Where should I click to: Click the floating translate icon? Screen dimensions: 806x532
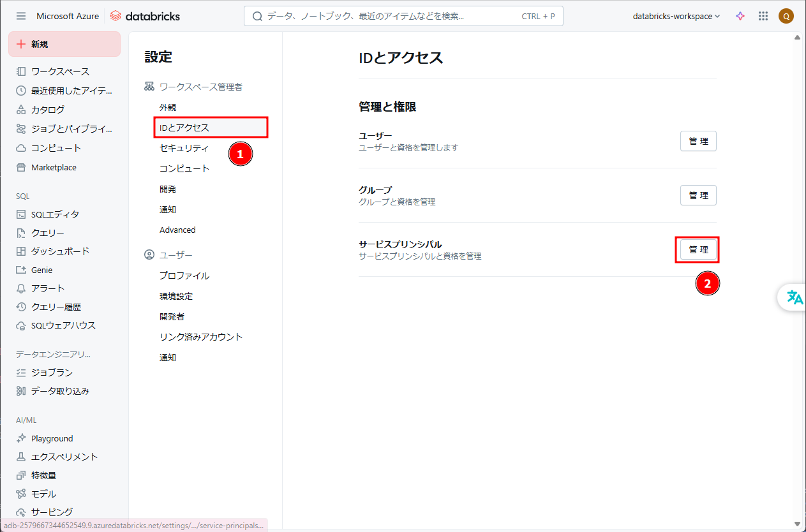pos(795,297)
